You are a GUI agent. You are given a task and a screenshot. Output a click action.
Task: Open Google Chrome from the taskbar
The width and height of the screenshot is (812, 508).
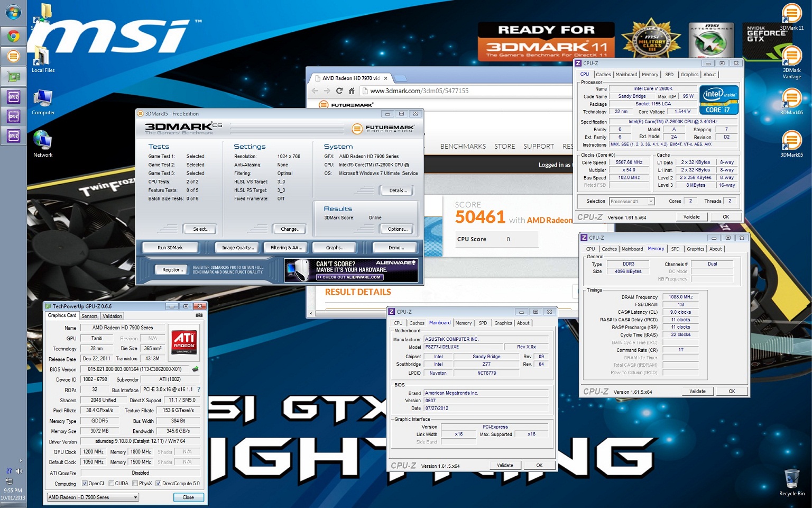coord(13,35)
